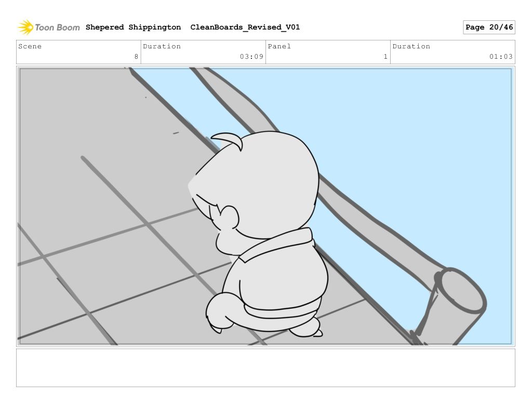This screenshot has height=411, width=532.
Task: Click the panel duration value 01:03
Action: click(501, 57)
